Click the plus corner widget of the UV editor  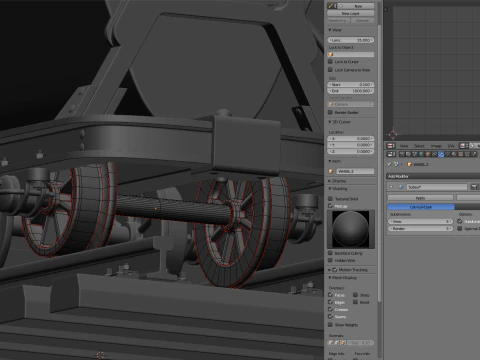(x=386, y=9)
